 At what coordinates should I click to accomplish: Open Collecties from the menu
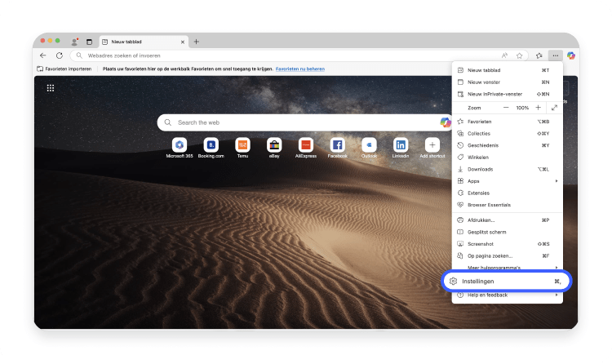(x=507, y=134)
